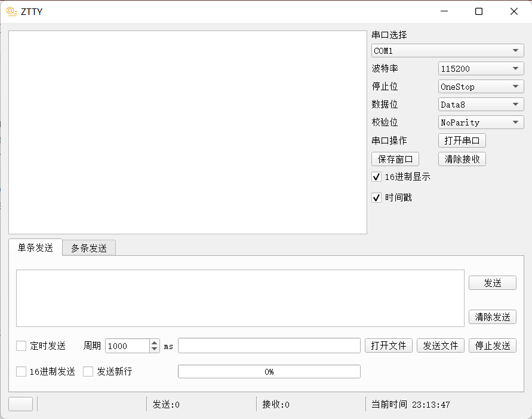The height and width of the screenshot is (419, 532).
Task: Open the 串口选择 COM1 port dropdown
Action: tap(447, 50)
